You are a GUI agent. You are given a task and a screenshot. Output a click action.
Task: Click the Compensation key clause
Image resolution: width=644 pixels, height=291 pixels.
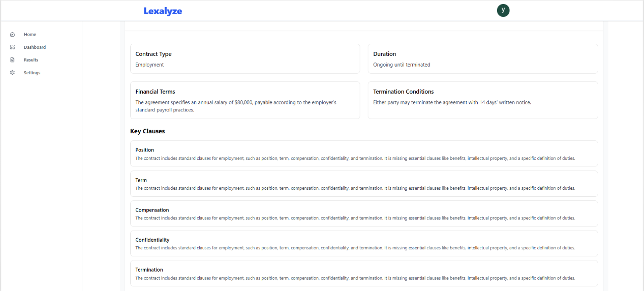(363, 214)
